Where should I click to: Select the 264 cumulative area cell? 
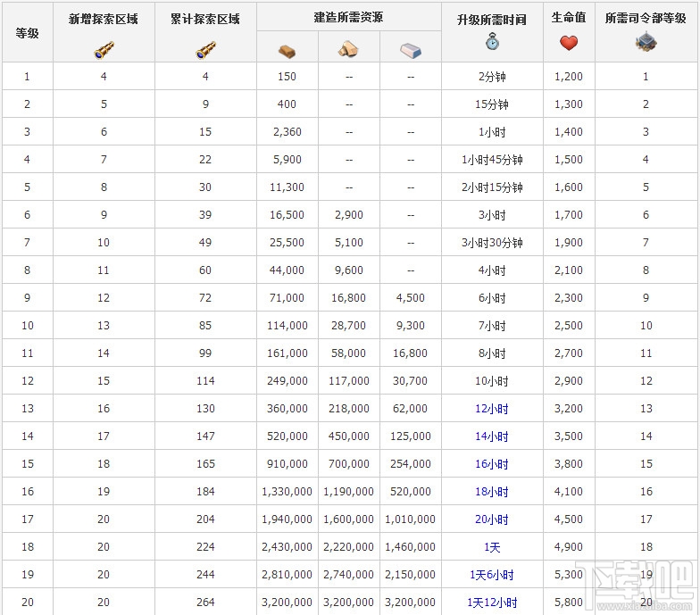205,602
